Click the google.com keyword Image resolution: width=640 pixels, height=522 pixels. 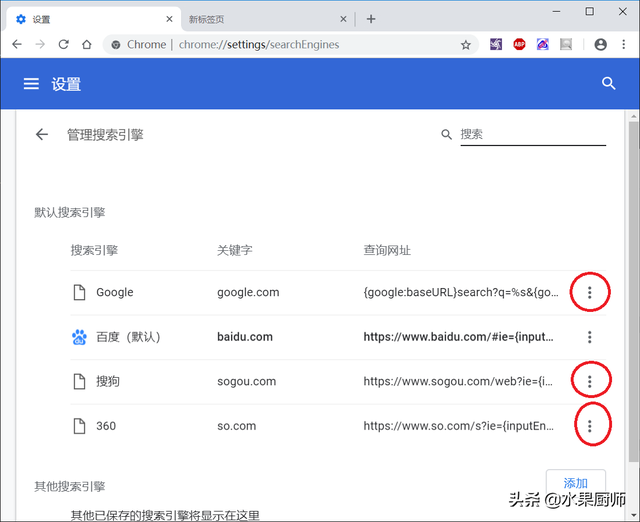pos(248,292)
